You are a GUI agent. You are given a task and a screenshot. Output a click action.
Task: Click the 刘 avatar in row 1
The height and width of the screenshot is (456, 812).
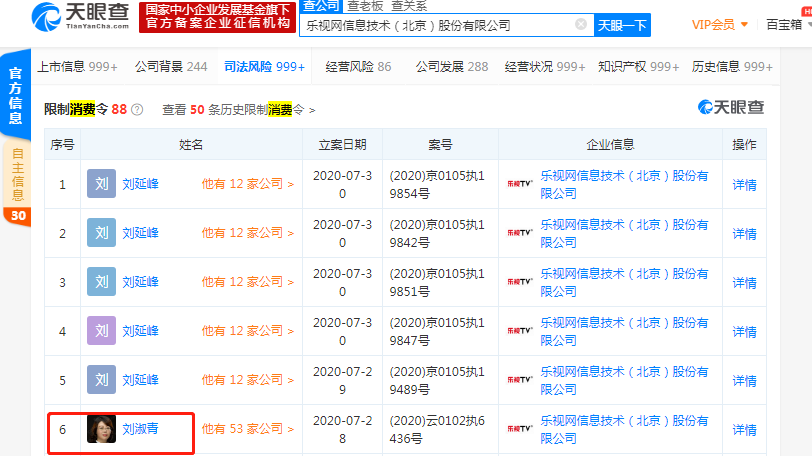click(102, 184)
